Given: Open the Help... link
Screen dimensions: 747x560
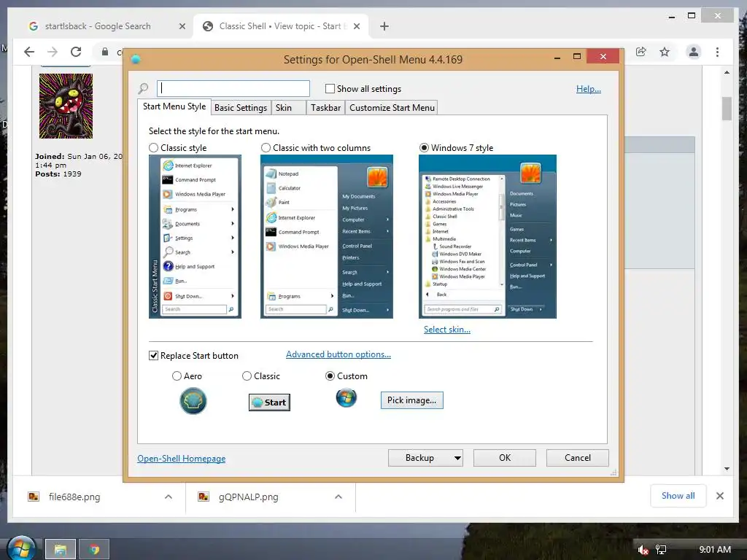Looking at the screenshot, I should (x=589, y=88).
